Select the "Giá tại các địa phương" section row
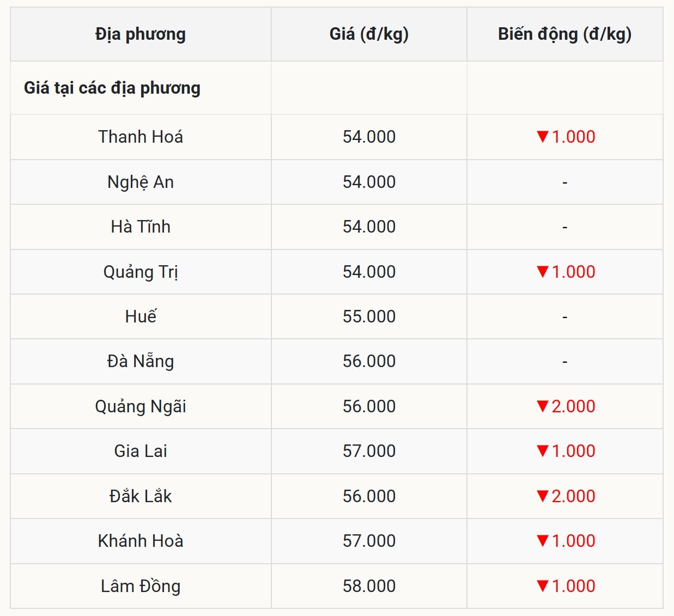 coord(112,88)
